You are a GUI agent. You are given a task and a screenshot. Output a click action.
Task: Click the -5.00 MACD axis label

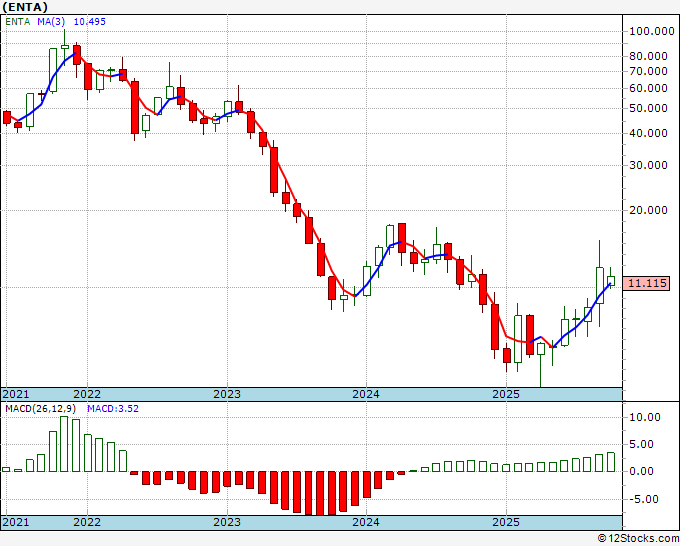[x=644, y=499]
